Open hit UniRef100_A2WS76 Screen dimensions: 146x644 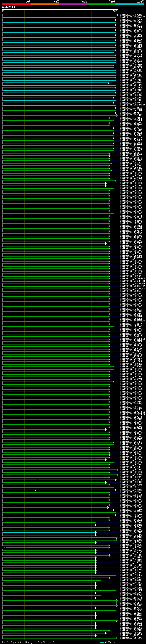(x=131, y=77)
